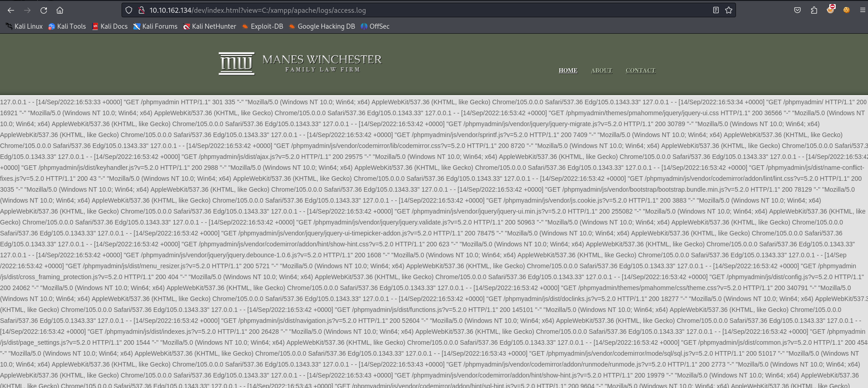Go to the browser home page
Screen dimensions: 868x388
click(60, 10)
